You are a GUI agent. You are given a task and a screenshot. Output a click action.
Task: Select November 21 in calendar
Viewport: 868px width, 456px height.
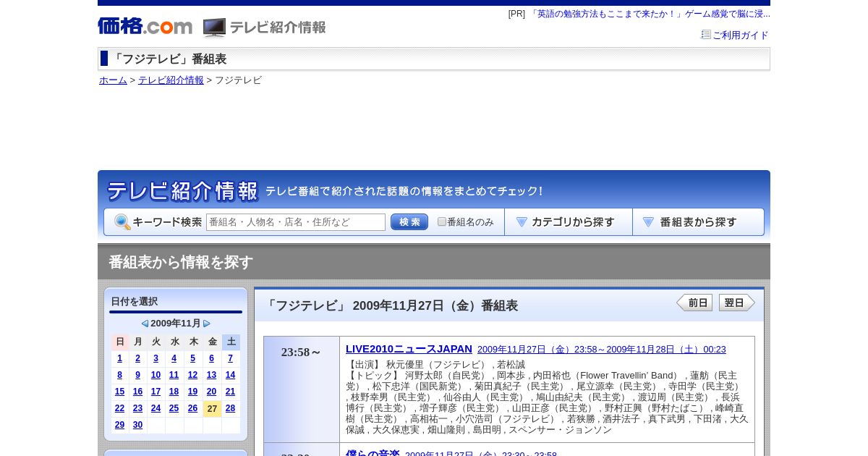coord(231,392)
